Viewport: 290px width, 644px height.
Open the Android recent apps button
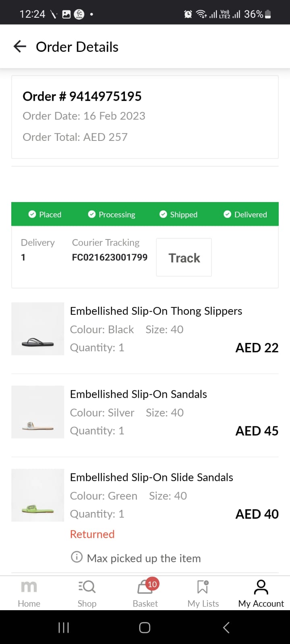(x=64, y=627)
